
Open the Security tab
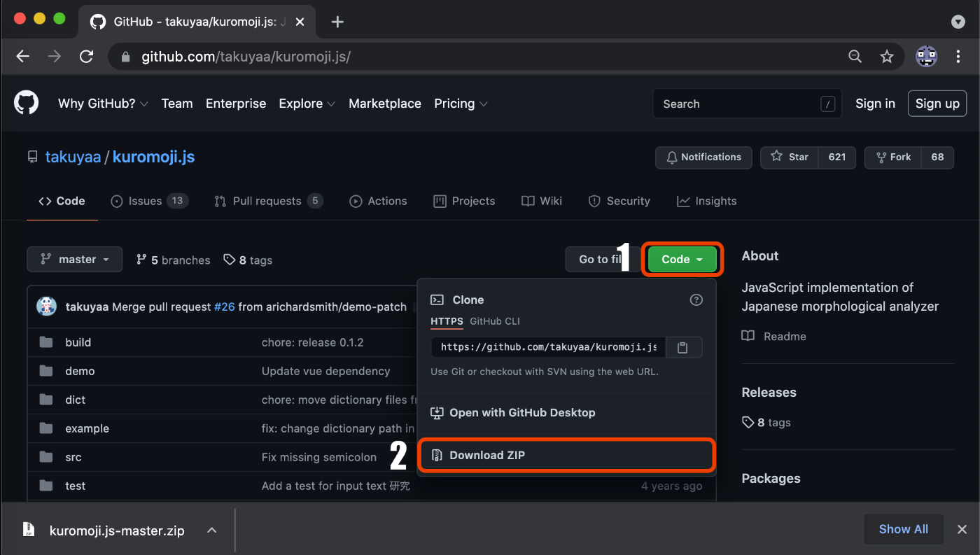(x=619, y=201)
